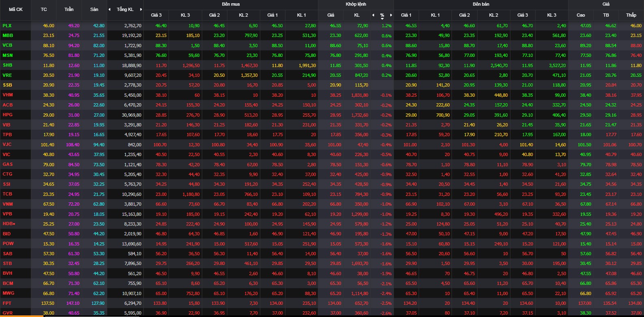Viewport: 644px width, 317px height.
Task: Click the left arrow beside Tổng KL
Action: tap(110, 9)
